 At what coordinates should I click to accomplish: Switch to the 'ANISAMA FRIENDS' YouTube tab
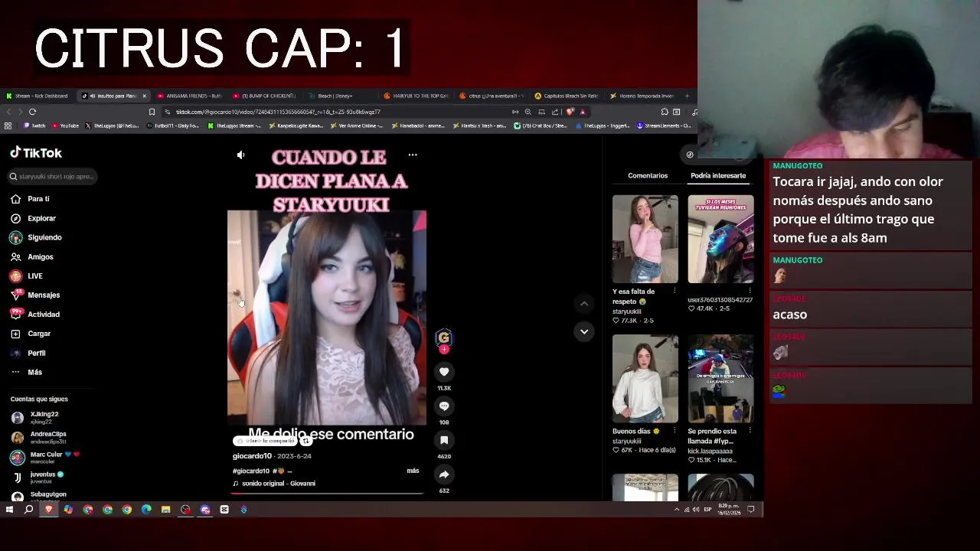point(188,96)
